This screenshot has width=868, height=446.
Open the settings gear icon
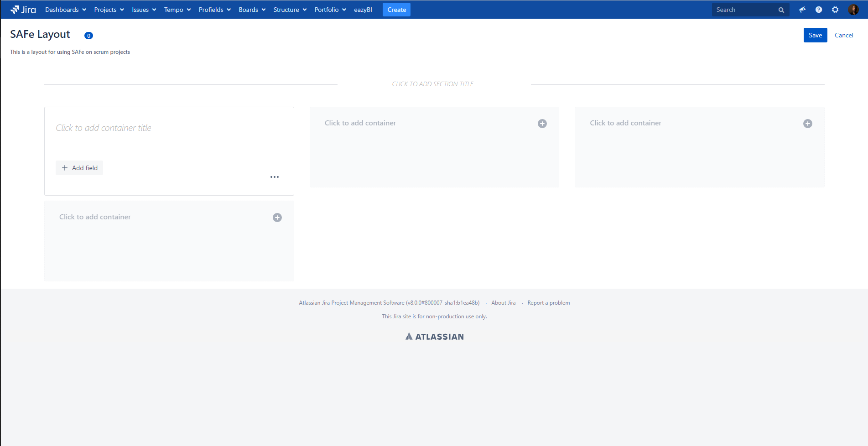tap(835, 10)
